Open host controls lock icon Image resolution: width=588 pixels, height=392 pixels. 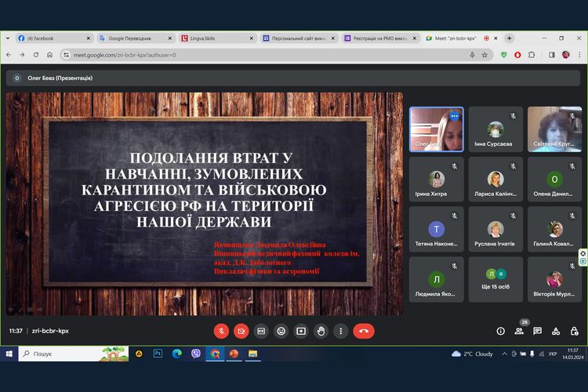click(x=574, y=331)
